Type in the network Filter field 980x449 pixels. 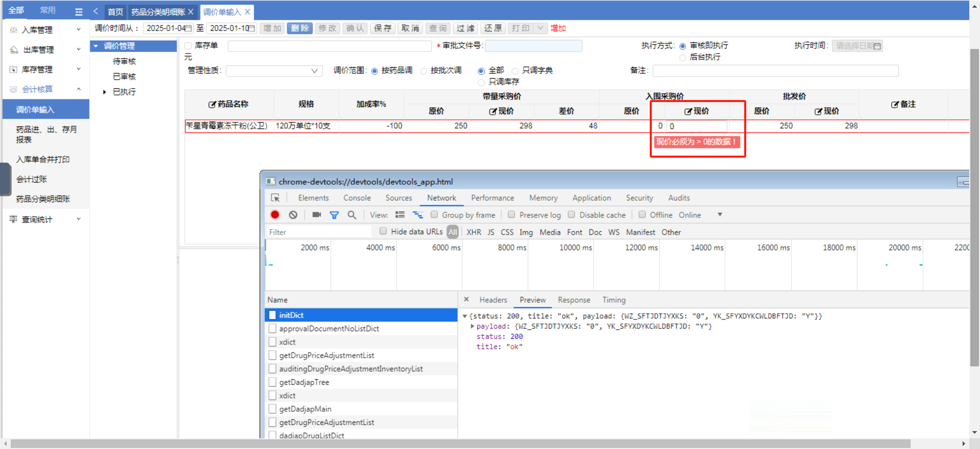[x=319, y=232]
